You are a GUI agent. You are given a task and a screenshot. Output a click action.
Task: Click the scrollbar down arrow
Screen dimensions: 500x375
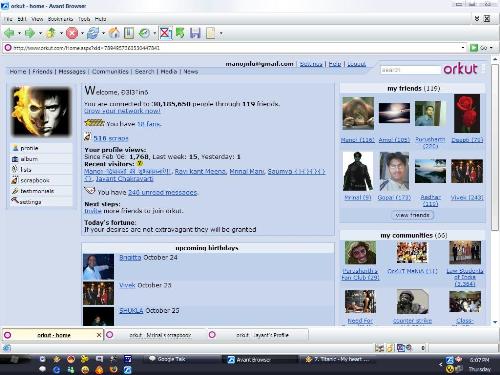495,322
